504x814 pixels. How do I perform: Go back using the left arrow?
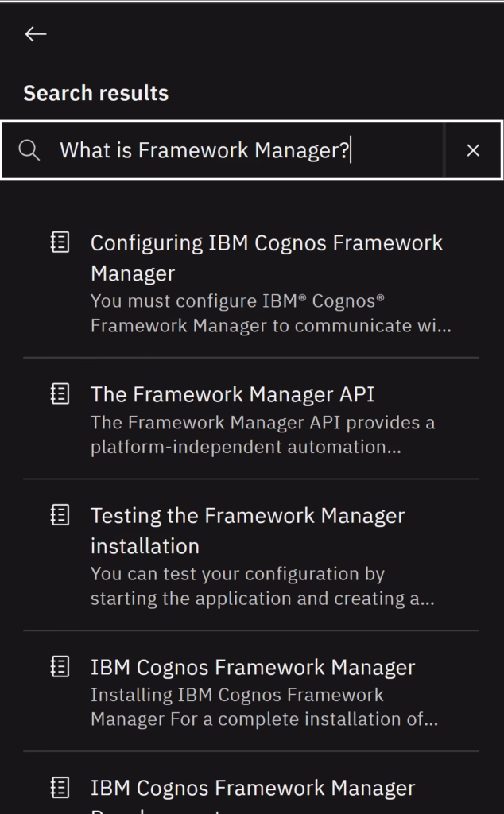tap(35, 34)
